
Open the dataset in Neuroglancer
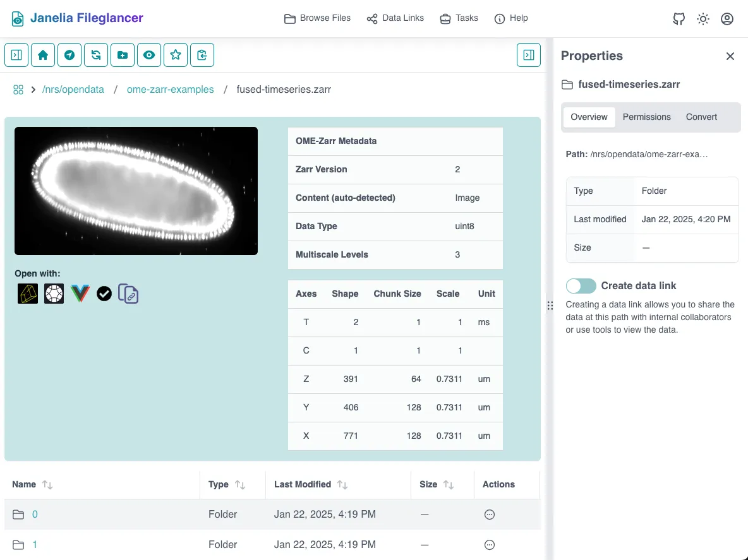tap(27, 293)
